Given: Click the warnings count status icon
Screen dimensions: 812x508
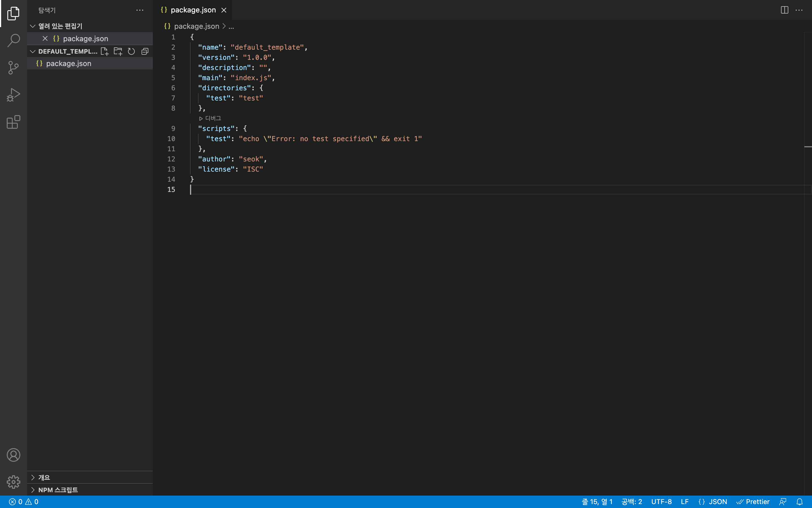Looking at the screenshot, I should point(32,502).
